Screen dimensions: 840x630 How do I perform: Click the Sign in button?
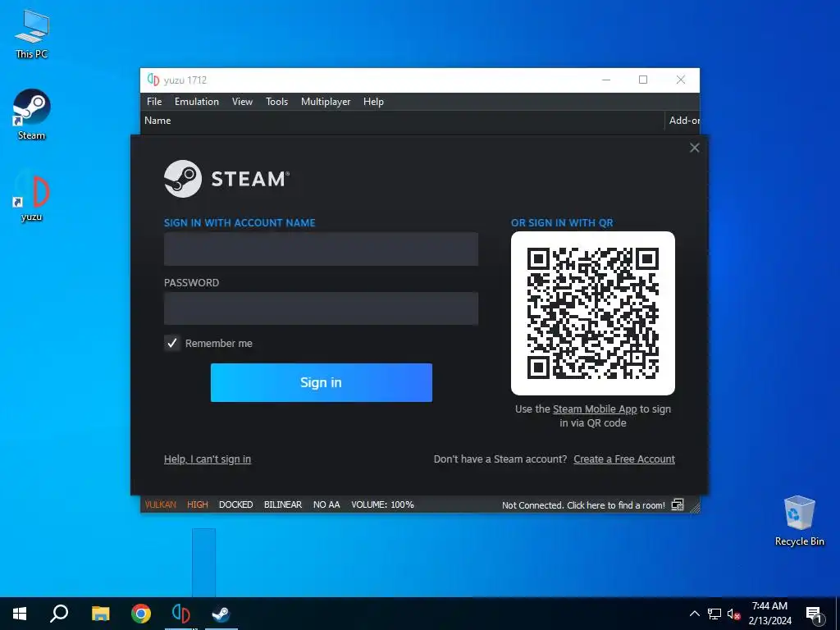[x=322, y=382]
